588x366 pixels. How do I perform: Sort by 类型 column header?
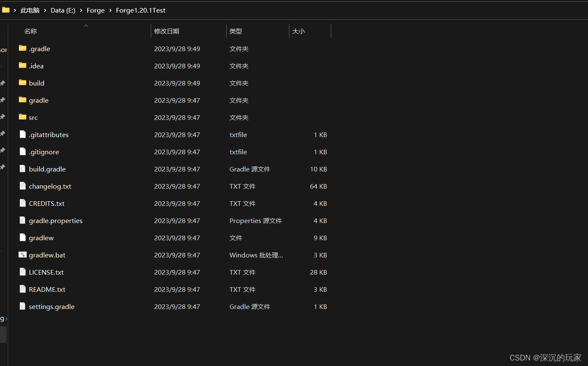236,31
